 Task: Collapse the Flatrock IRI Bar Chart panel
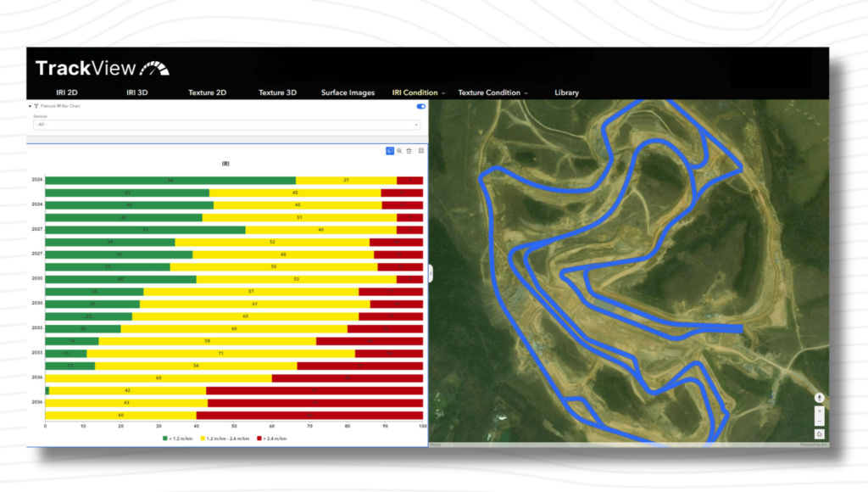pos(31,106)
